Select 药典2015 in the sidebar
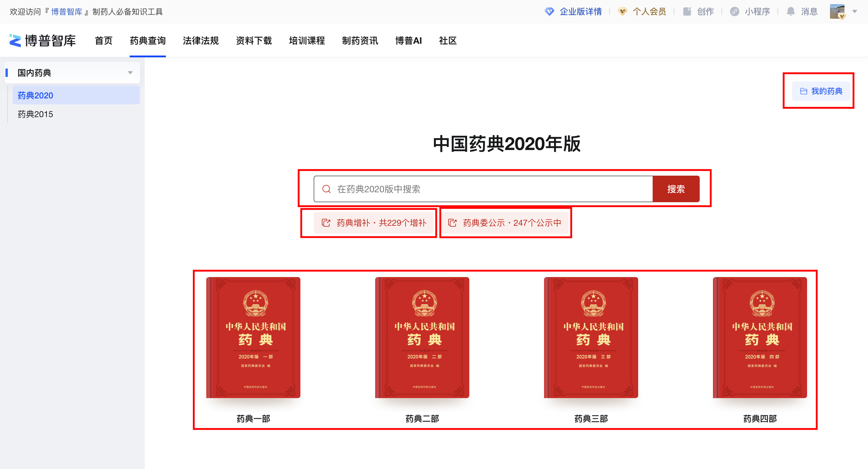This screenshot has height=469, width=868. pos(76,114)
